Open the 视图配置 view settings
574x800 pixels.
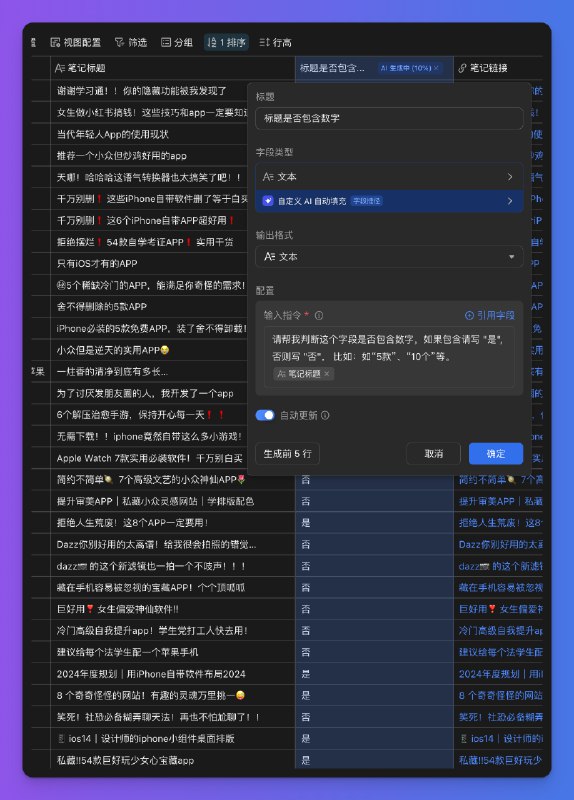[x=76, y=42]
